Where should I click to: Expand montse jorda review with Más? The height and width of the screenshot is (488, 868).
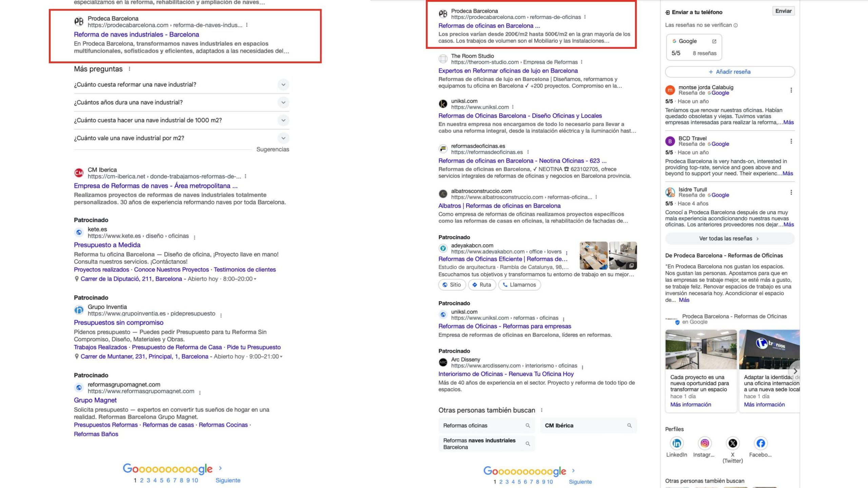coord(788,122)
